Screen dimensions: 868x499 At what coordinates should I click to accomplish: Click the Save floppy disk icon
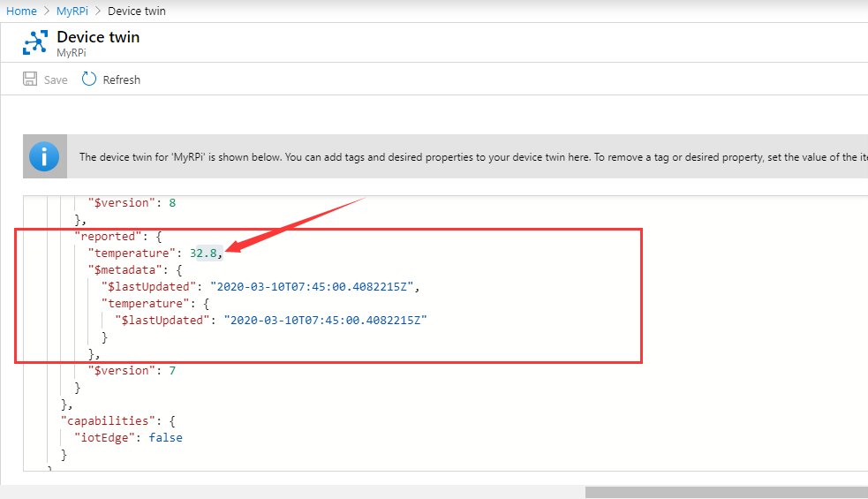point(30,79)
